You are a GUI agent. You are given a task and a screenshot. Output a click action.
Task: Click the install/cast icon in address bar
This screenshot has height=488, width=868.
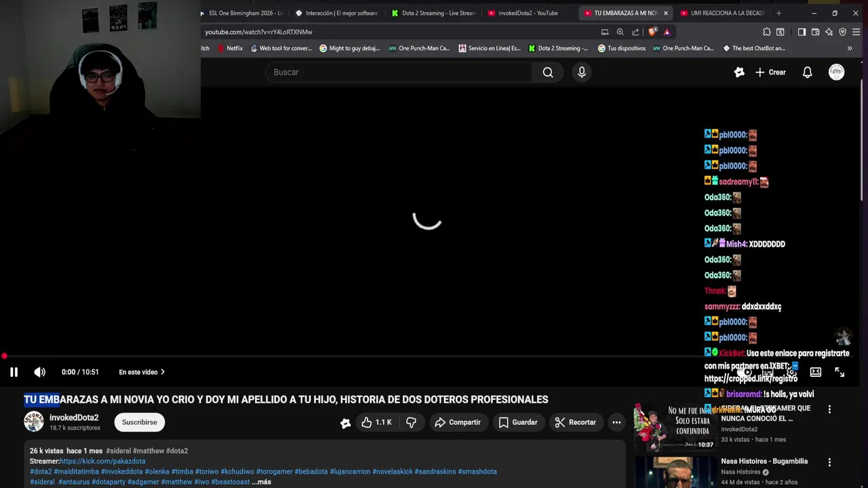(605, 32)
